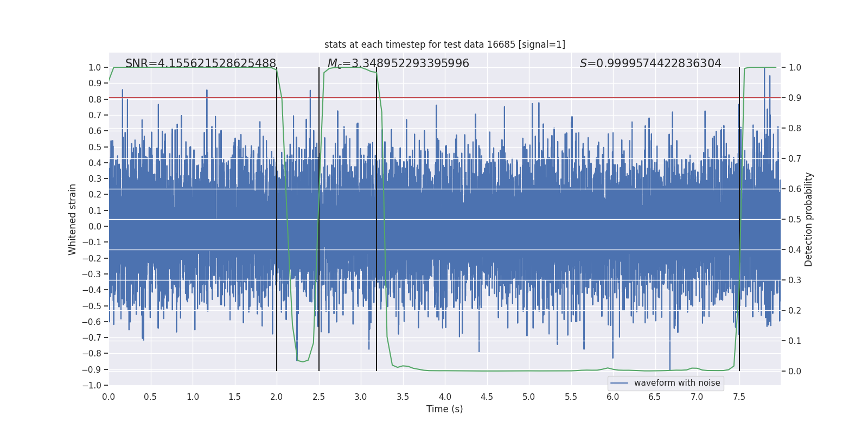The width and height of the screenshot is (868, 434).
Task: Click the 0.8 tick on the Detection probability axis
Action: tap(795, 128)
